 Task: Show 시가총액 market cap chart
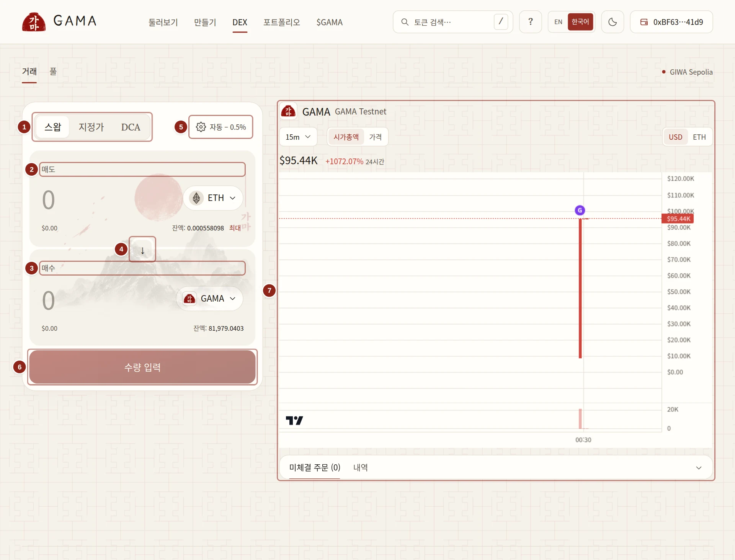click(346, 137)
